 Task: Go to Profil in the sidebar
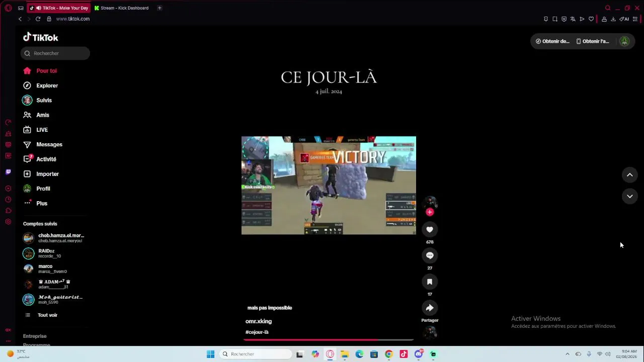click(36, 189)
